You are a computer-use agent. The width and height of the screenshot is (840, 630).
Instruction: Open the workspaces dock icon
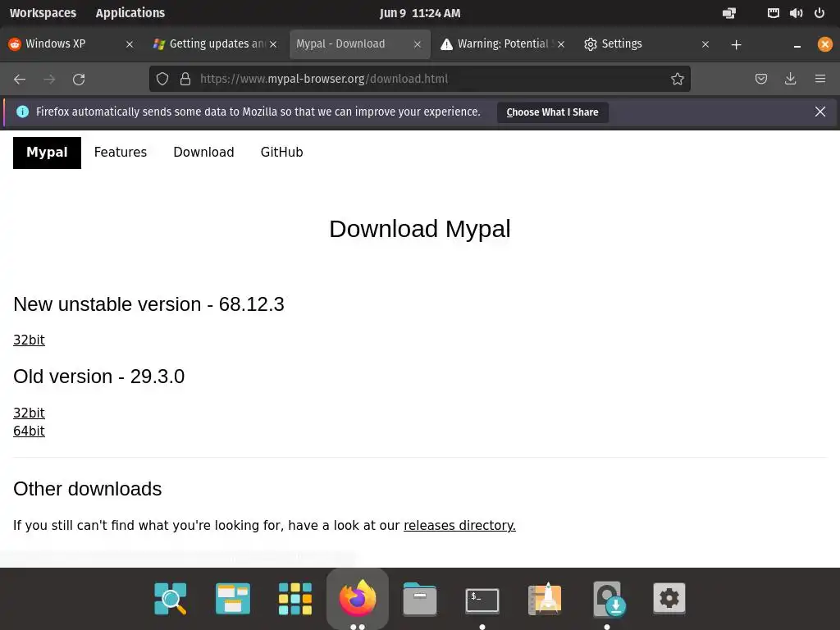[x=232, y=598]
